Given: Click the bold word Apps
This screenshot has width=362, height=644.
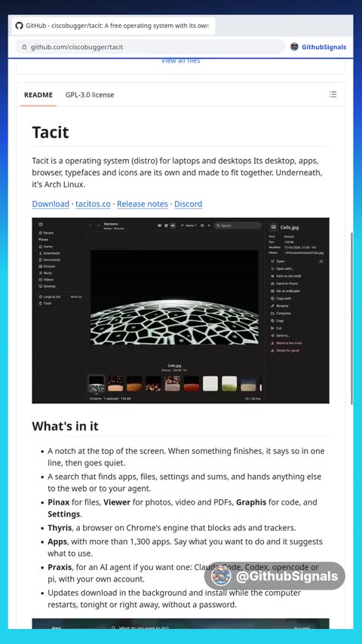Looking at the screenshot, I should coord(57,541).
